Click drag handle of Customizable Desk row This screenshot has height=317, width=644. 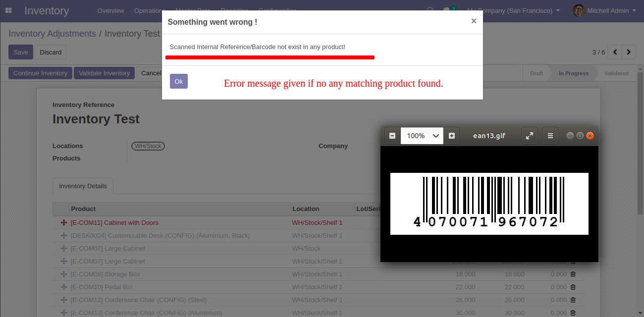point(63,236)
